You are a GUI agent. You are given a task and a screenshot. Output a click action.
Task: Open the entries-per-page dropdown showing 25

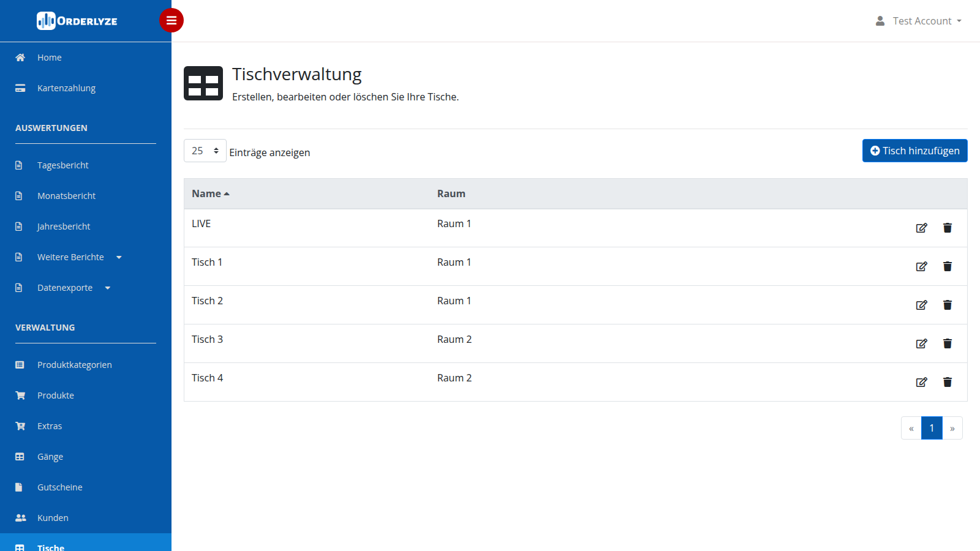(x=205, y=151)
